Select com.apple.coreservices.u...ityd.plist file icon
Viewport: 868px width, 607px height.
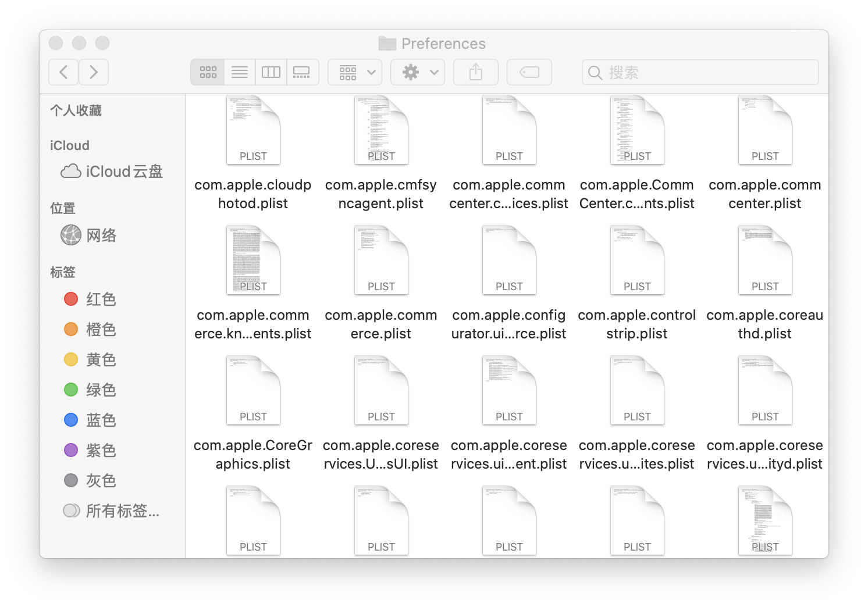pos(765,391)
